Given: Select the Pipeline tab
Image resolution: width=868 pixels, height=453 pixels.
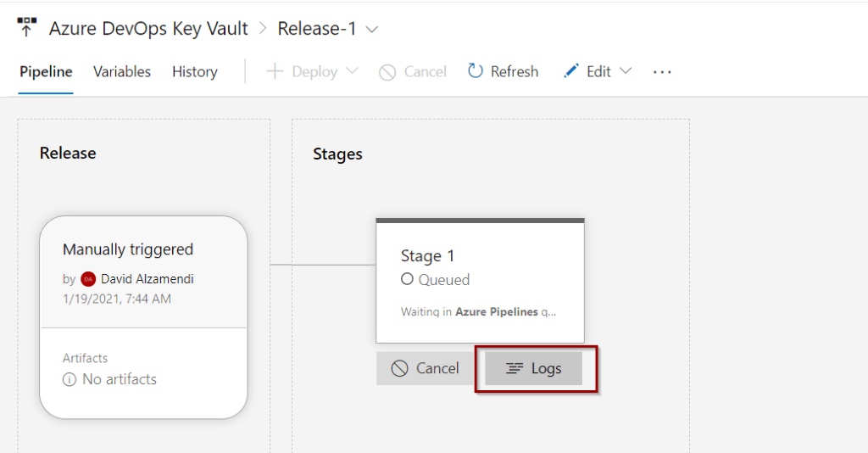Looking at the screenshot, I should point(46,72).
